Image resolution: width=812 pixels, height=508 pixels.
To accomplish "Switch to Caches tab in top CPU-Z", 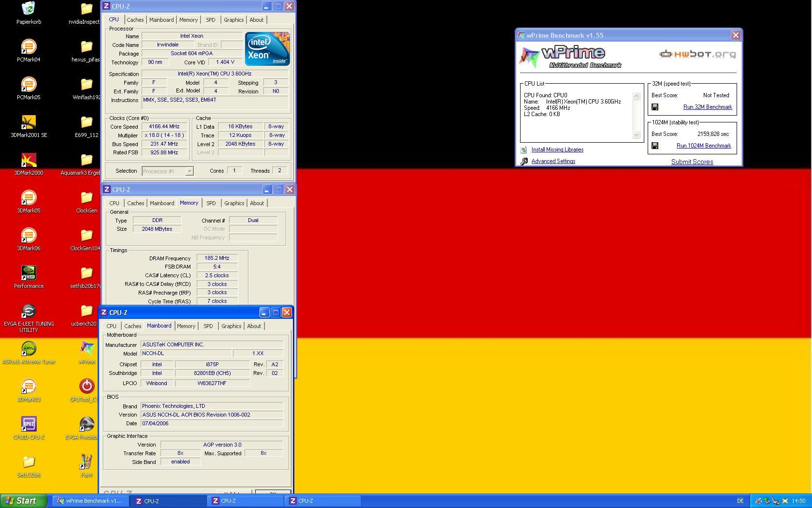I will coord(135,20).
